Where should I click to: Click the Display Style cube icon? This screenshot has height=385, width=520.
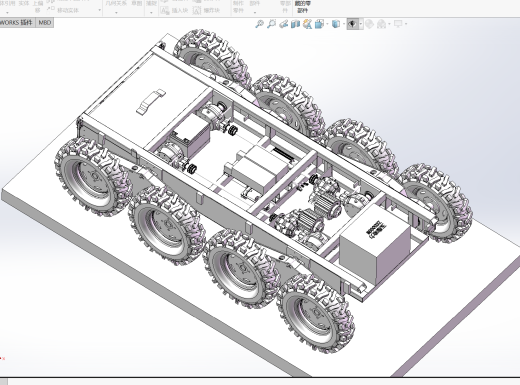[x=336, y=24]
